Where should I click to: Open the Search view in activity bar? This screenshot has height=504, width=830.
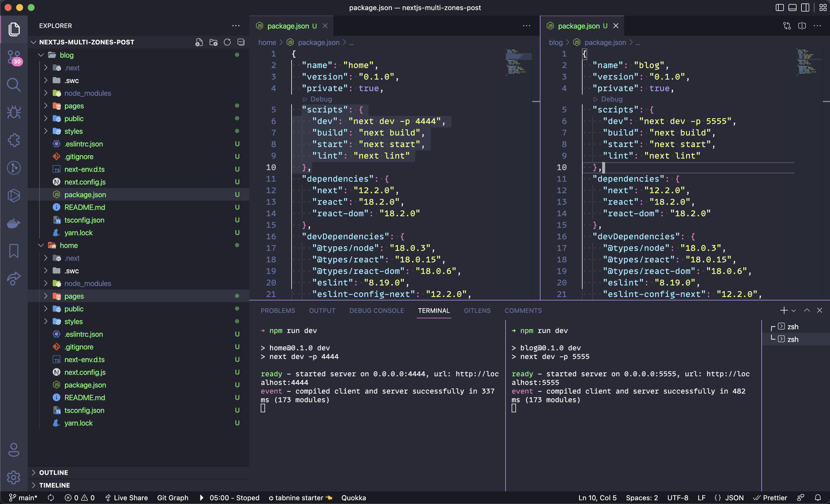pos(14,85)
